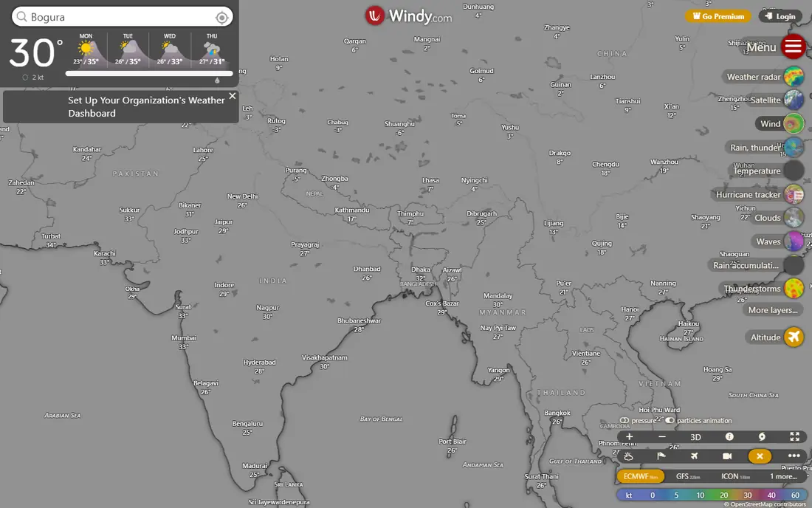Toggle the particles animation switch
812x508 pixels.
670,420
